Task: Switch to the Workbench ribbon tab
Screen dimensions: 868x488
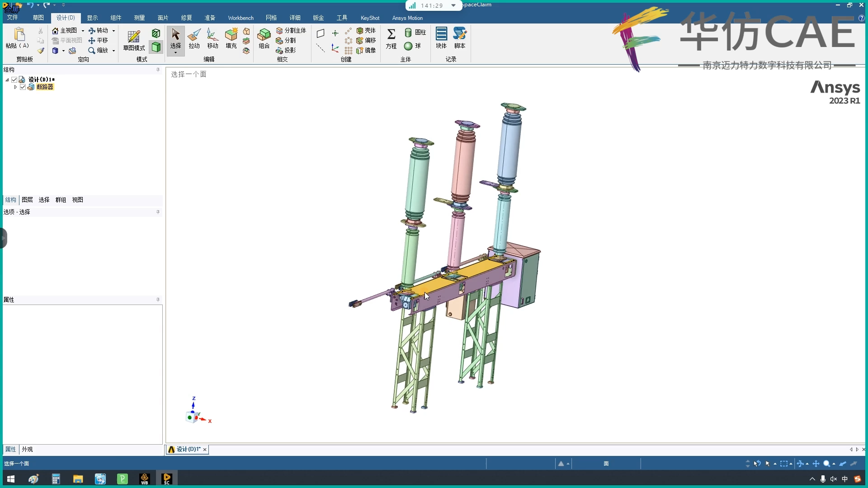Action: (x=241, y=18)
